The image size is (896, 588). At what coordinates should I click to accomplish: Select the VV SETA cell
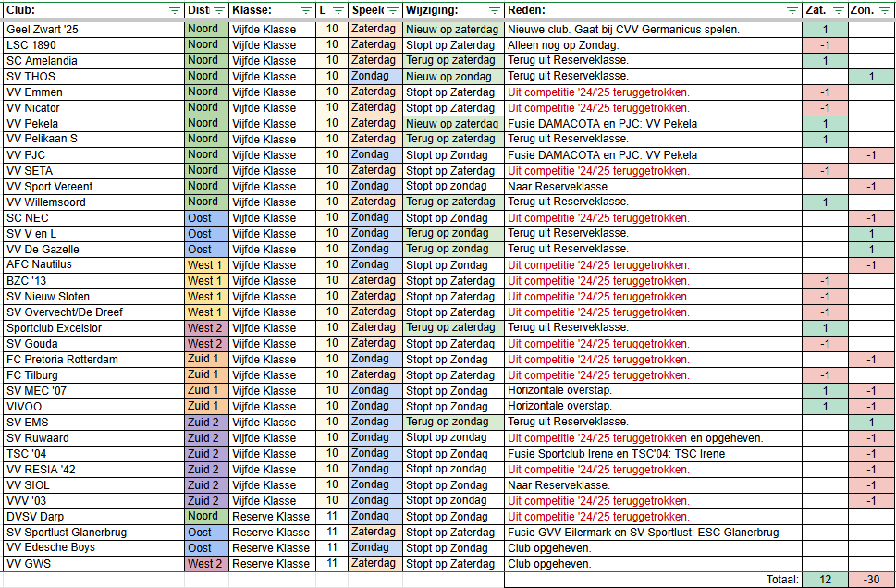tap(93, 171)
